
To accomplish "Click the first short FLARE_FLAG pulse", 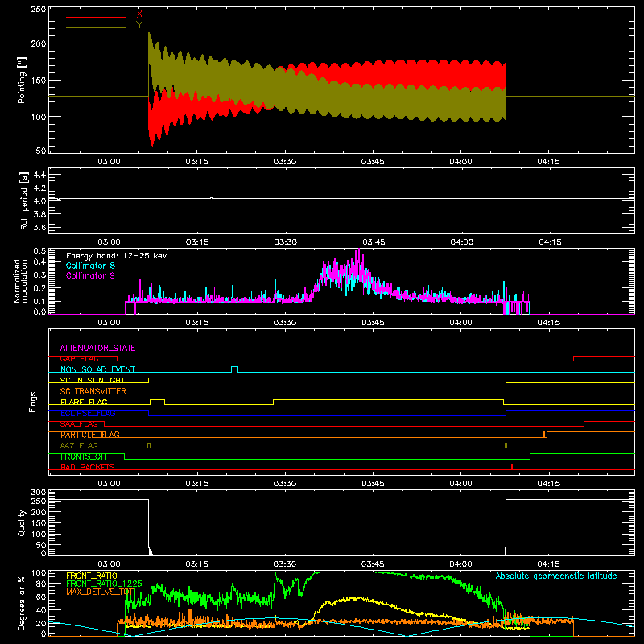I will tap(157, 402).
